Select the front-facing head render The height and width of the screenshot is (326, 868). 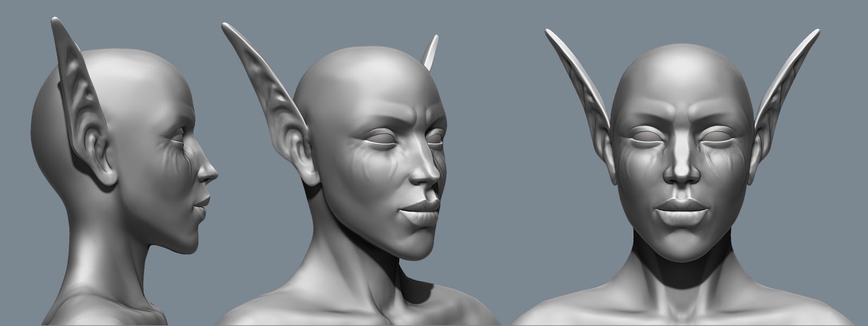pos(682,176)
